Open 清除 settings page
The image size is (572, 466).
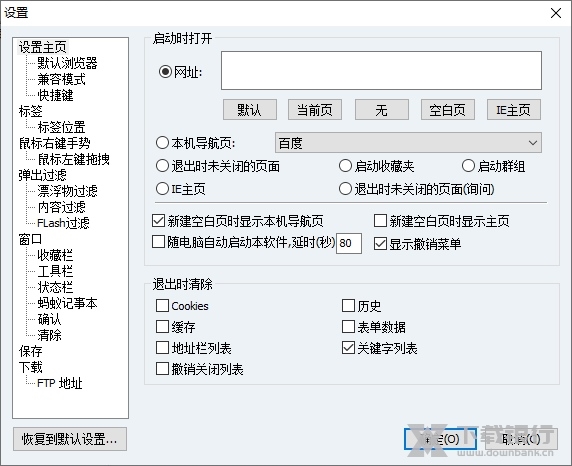coord(49,335)
